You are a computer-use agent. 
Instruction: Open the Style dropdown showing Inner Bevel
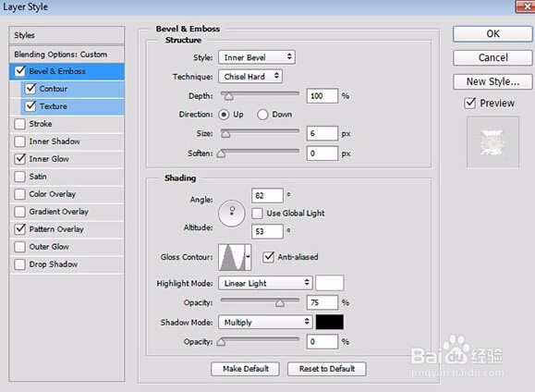coord(257,57)
